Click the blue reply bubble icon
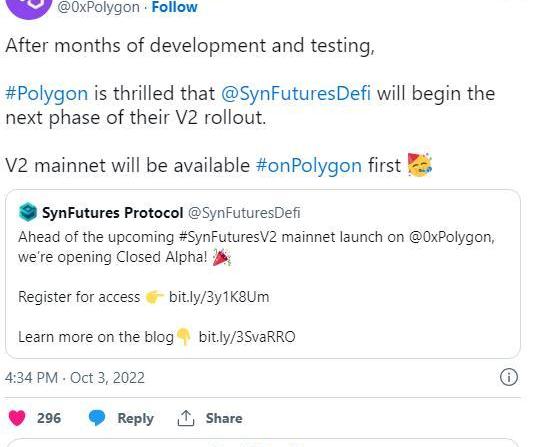 click(x=97, y=418)
